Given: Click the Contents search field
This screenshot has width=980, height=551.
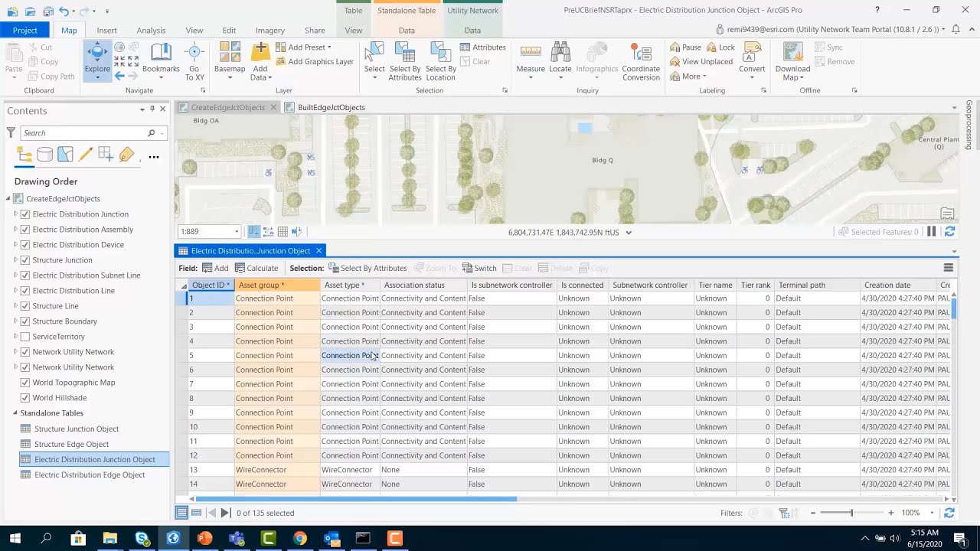Looking at the screenshot, I should (83, 133).
